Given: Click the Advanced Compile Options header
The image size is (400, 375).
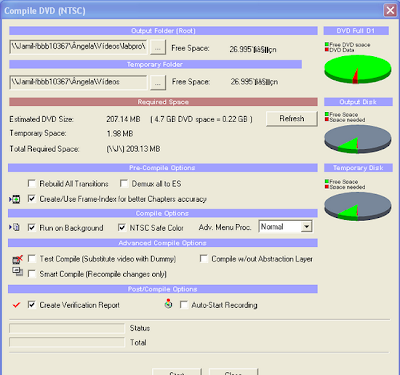Looking at the screenshot, I should [x=163, y=243].
